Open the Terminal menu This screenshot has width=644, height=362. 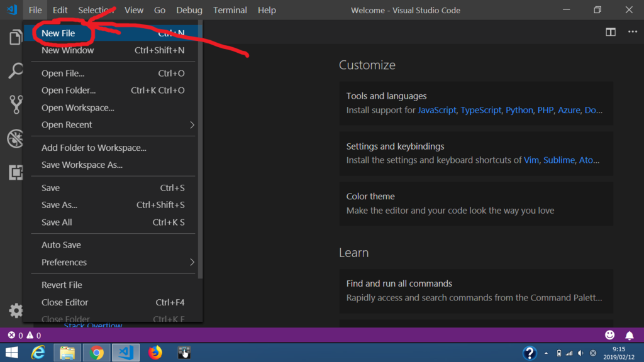click(230, 10)
